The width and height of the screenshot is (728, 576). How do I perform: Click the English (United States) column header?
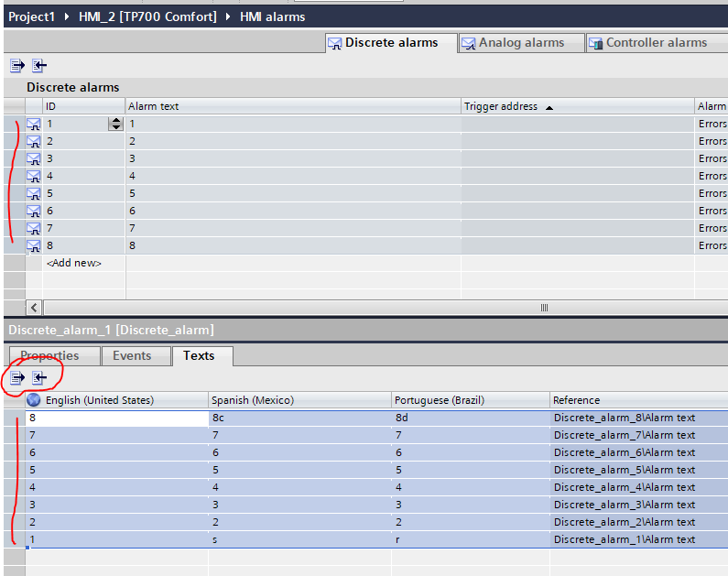tap(116, 400)
